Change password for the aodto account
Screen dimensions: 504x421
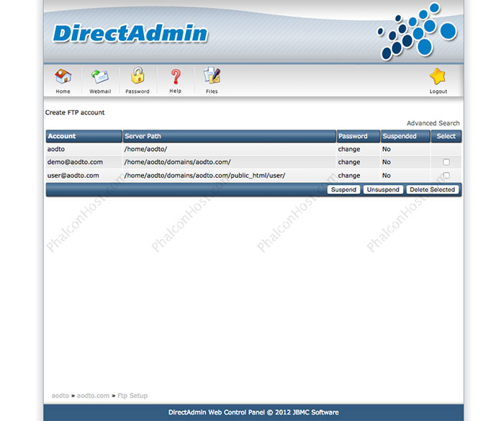point(349,149)
